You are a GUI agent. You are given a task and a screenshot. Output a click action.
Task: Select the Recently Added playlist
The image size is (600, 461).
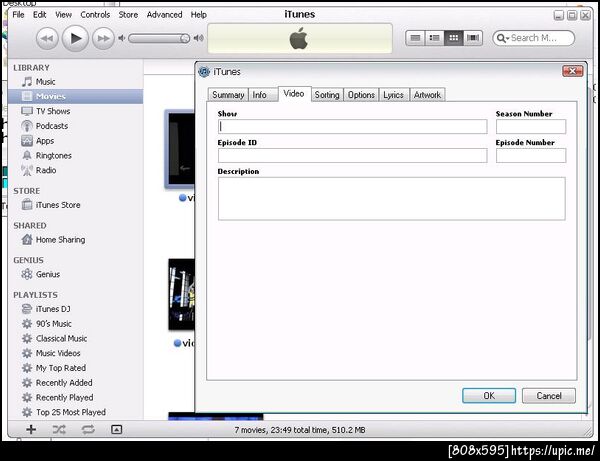point(75,383)
